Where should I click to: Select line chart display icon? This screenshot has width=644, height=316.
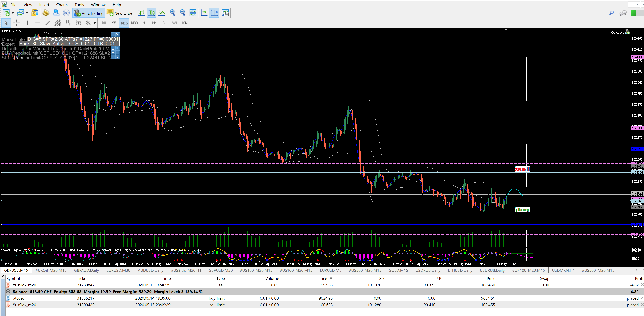click(x=162, y=13)
